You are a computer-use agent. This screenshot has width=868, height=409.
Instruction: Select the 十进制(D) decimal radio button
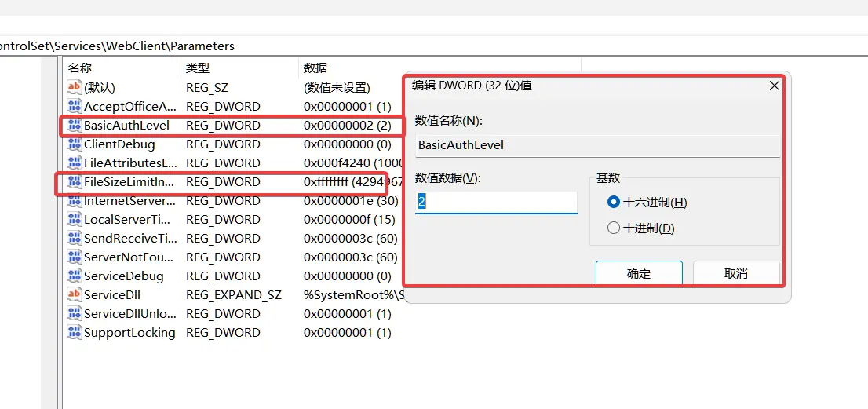point(614,228)
